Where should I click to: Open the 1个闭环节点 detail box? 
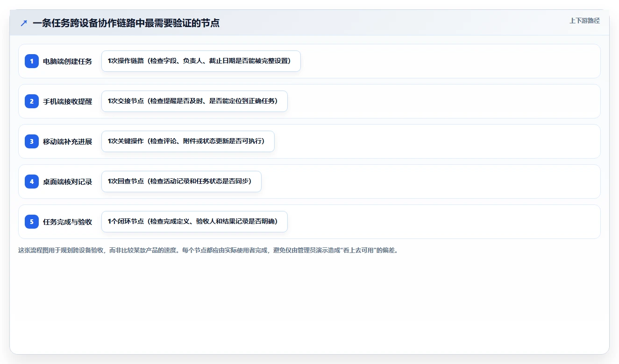[194, 222]
